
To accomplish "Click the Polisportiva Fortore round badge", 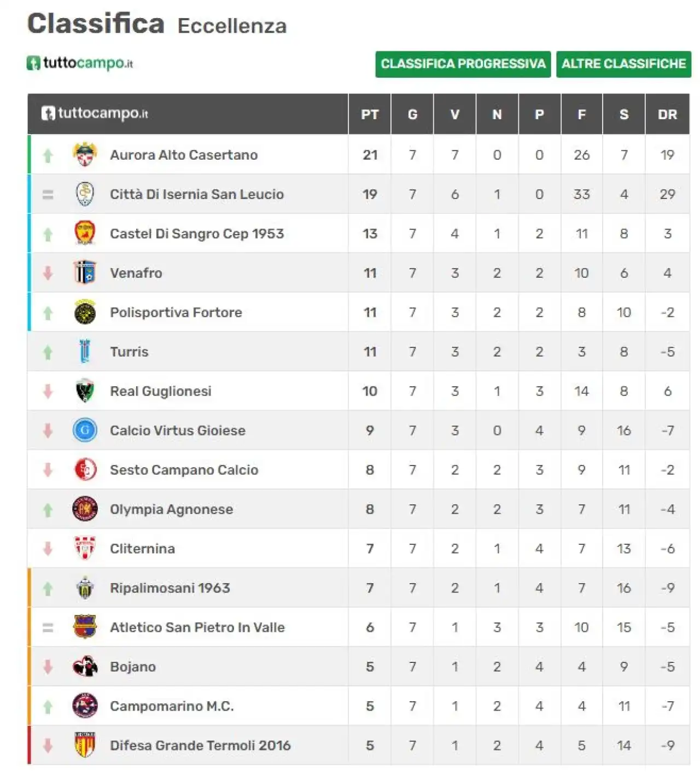I will (x=85, y=312).
